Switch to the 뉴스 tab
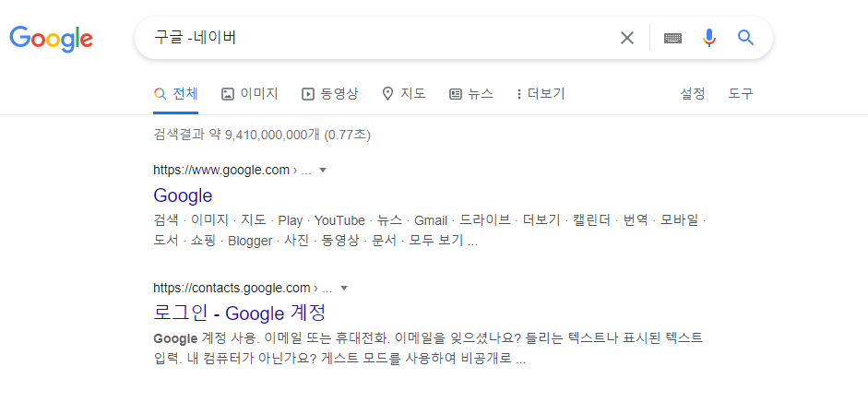This screenshot has width=868, height=402. point(471,94)
